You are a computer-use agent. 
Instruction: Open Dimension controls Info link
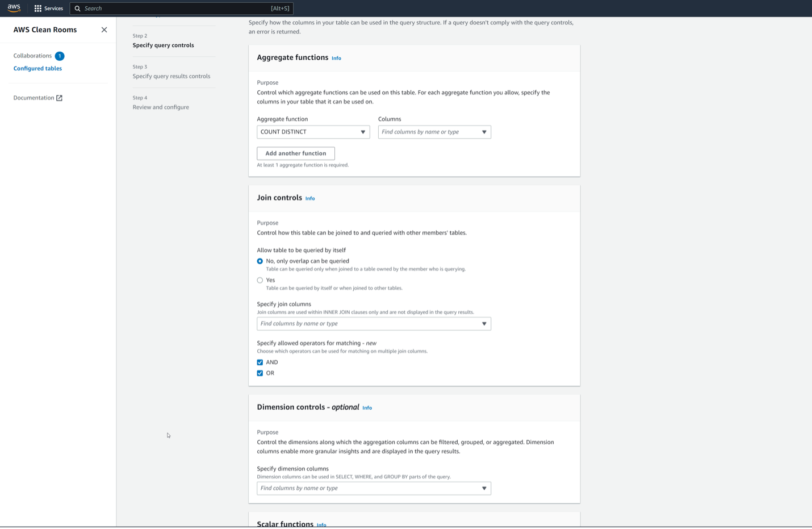pos(367,408)
